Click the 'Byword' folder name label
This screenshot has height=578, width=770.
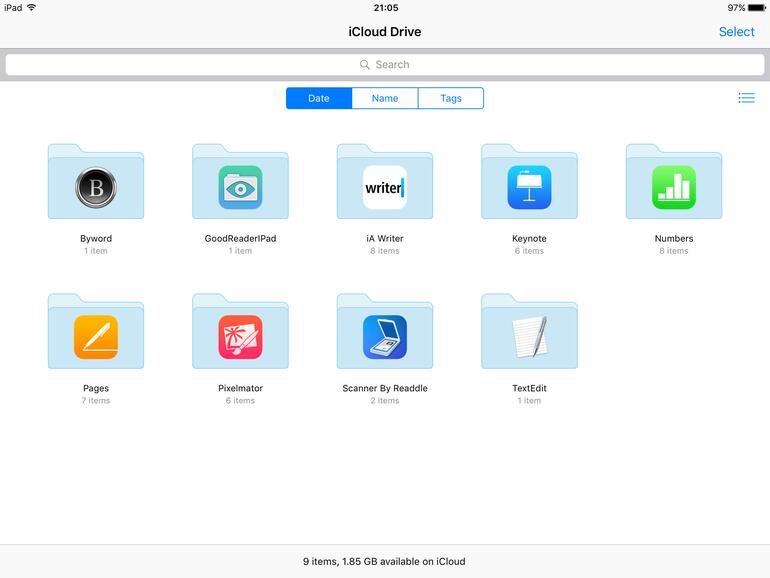[x=96, y=238]
